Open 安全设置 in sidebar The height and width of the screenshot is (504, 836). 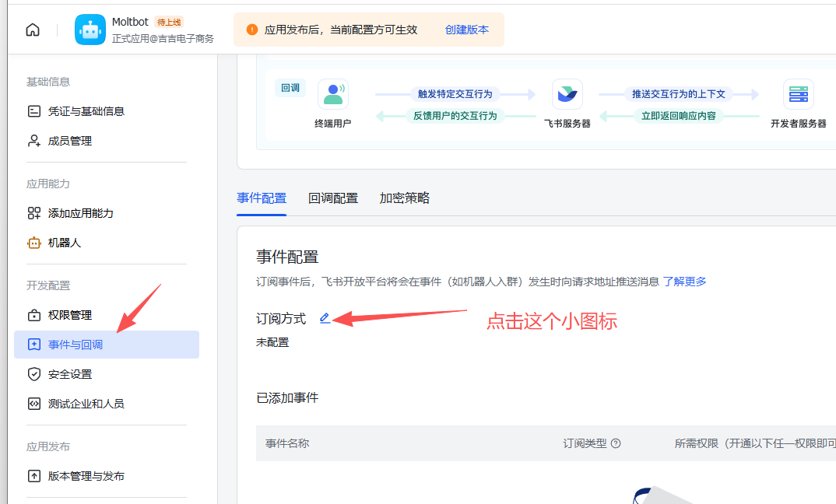(x=70, y=374)
